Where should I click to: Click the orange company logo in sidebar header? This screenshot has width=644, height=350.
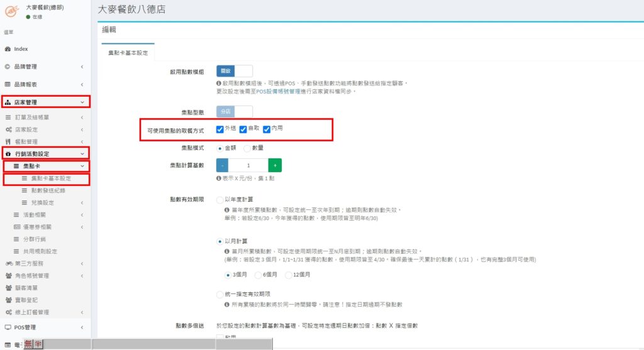(12, 11)
